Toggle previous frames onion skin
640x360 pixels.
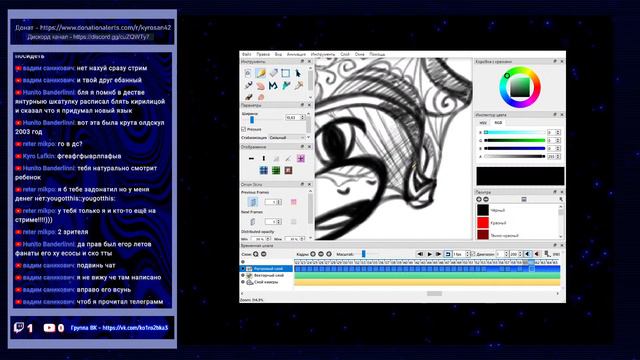[x=253, y=202]
